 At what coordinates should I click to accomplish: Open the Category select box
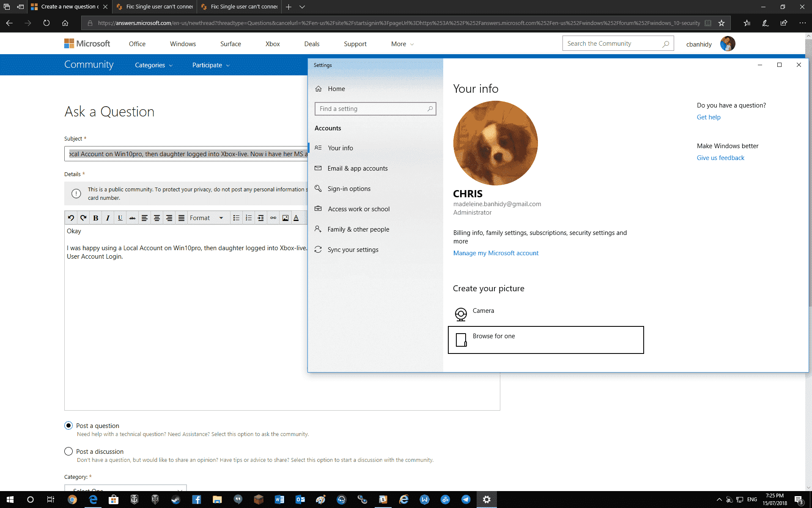point(126,488)
